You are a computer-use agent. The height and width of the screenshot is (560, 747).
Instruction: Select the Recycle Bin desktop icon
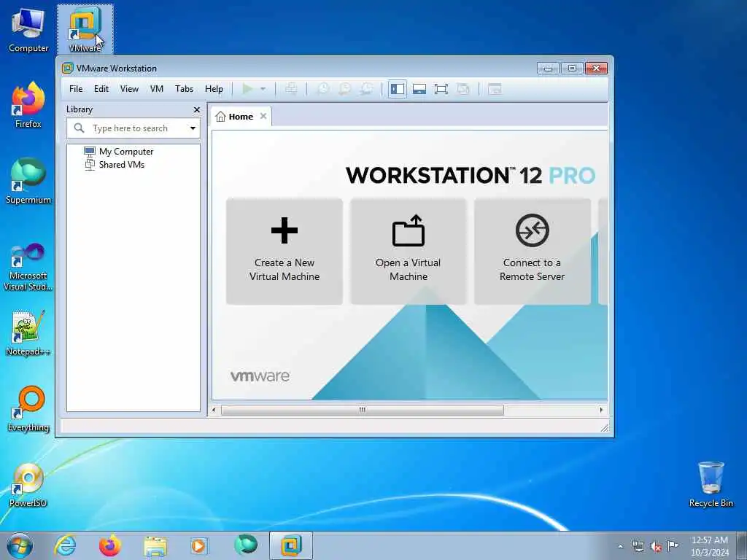coord(711,484)
